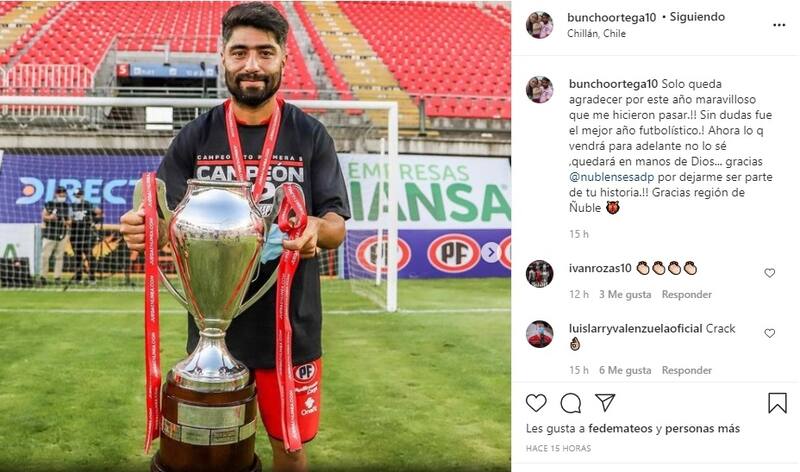View the 6 Me gusta on Crack comment
Image resolution: width=800 pixels, height=472 pixels.
coord(625,370)
